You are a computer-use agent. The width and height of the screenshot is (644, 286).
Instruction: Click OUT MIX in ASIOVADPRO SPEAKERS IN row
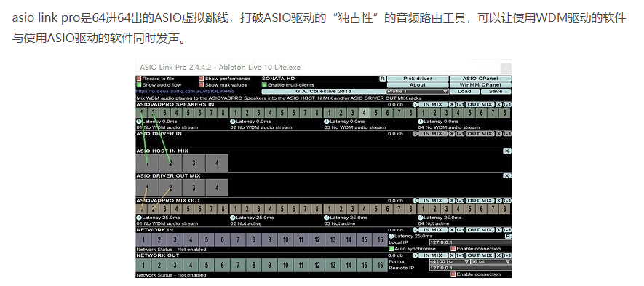coord(480,104)
